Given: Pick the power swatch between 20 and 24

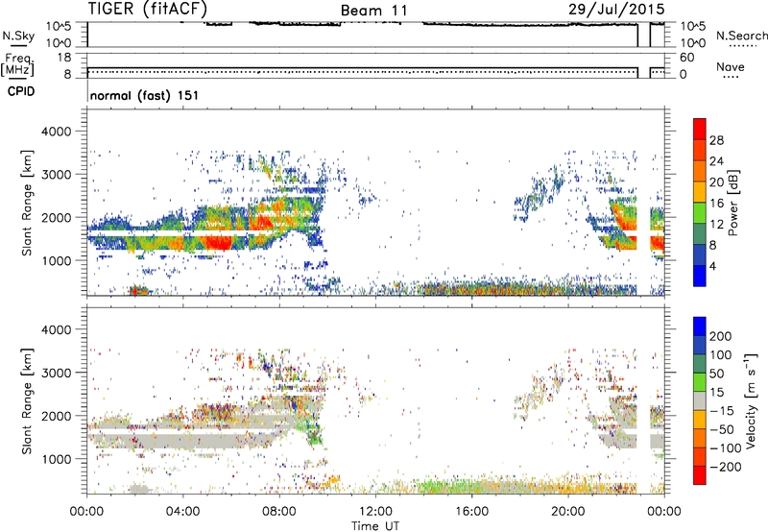Looking at the screenshot, I should click(x=700, y=171).
